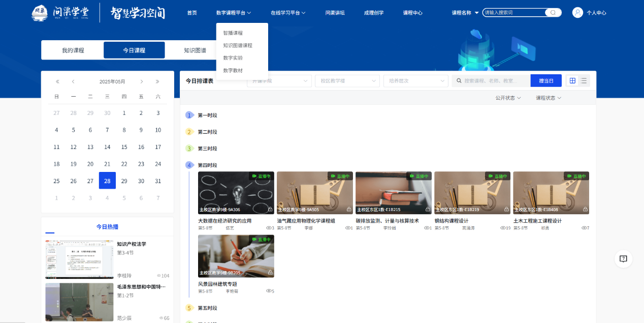Screen dimensions: 644x323
Task: Jump back a year with the « double arrow
Action: tap(57, 81)
